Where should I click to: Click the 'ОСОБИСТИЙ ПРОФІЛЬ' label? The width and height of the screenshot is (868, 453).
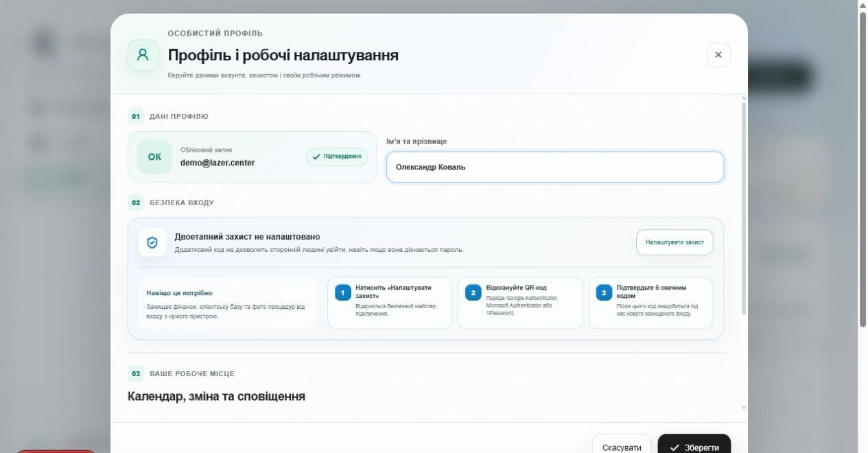click(x=215, y=34)
